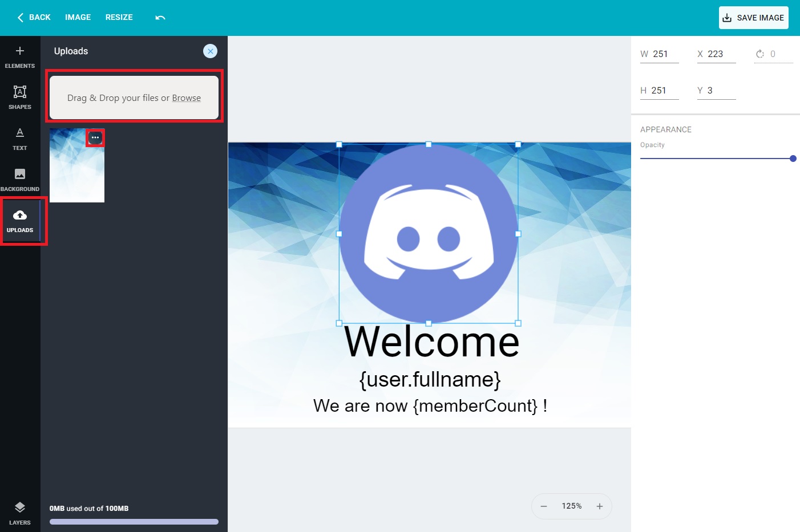The width and height of the screenshot is (800, 532).
Task: Click the storage usage progress bar
Action: click(134, 522)
